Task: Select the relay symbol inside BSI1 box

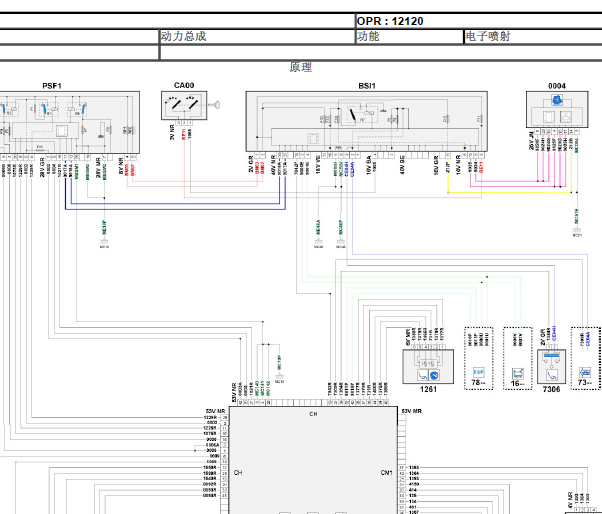Action: [356, 116]
